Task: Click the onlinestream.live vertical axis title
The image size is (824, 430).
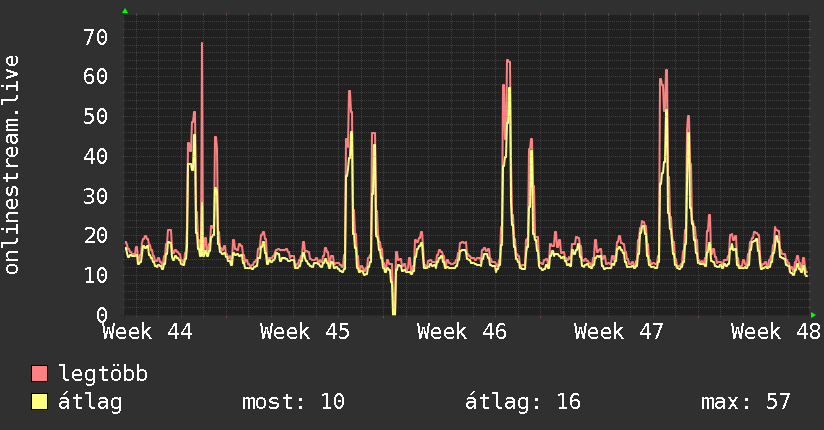Action: (x=11, y=165)
